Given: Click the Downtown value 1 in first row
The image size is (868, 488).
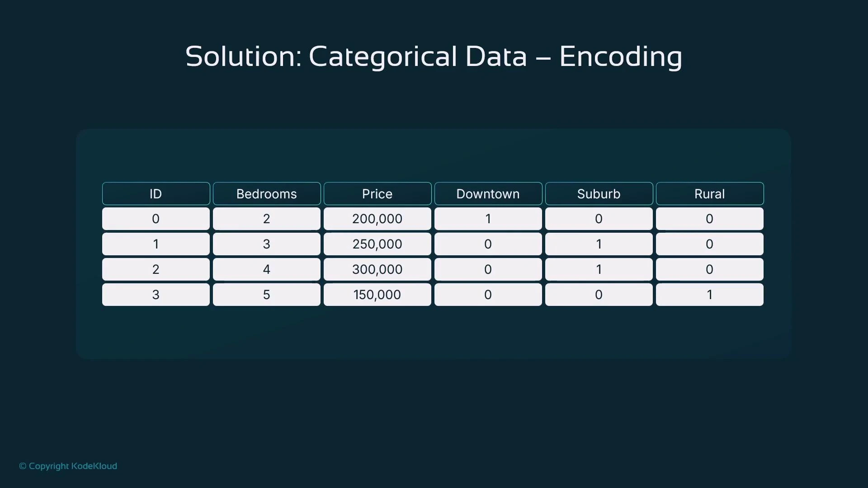Looking at the screenshot, I should [488, 219].
